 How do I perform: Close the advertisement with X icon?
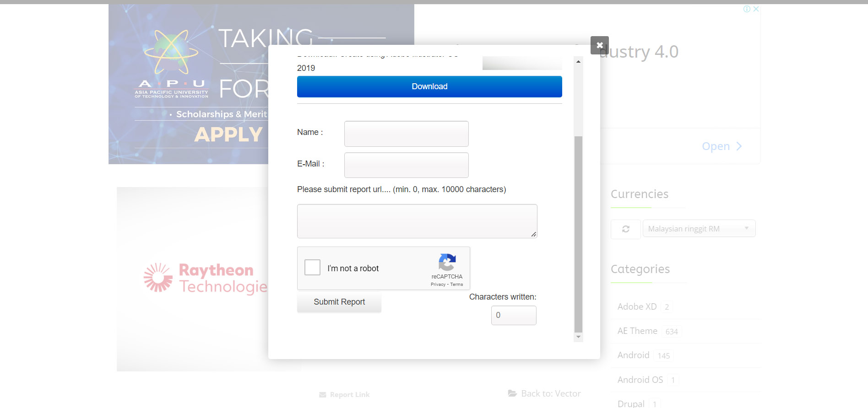(x=756, y=9)
